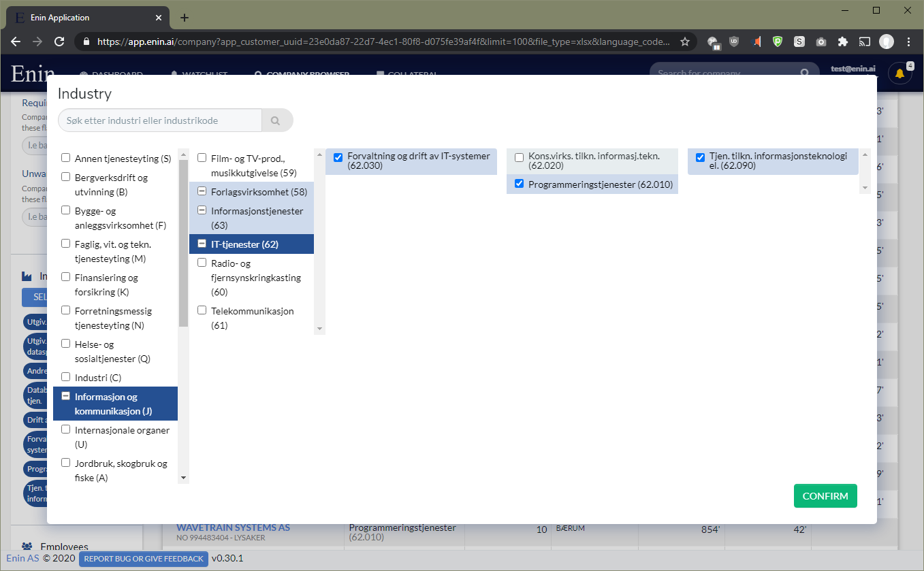
Task: Check Finansiering og forsikring (K)
Action: (x=66, y=277)
